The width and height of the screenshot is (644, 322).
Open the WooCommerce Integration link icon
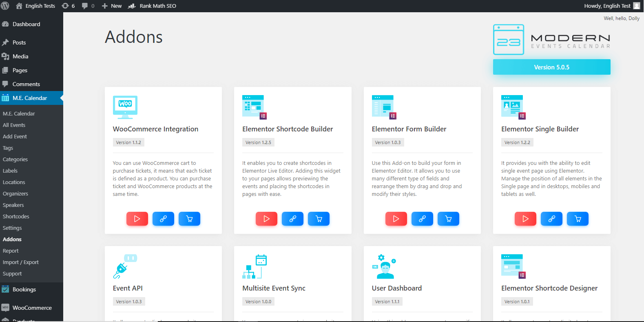coord(163,219)
